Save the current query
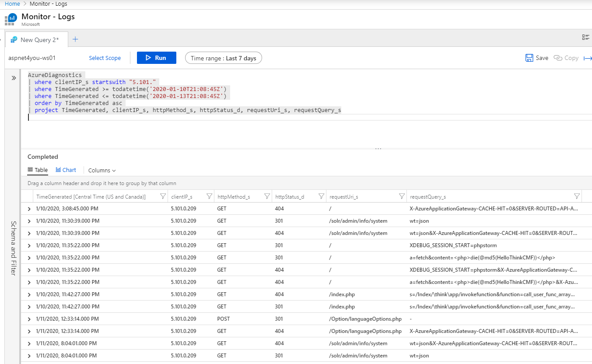Image resolution: width=592 pixels, height=364 pixels. coord(537,58)
